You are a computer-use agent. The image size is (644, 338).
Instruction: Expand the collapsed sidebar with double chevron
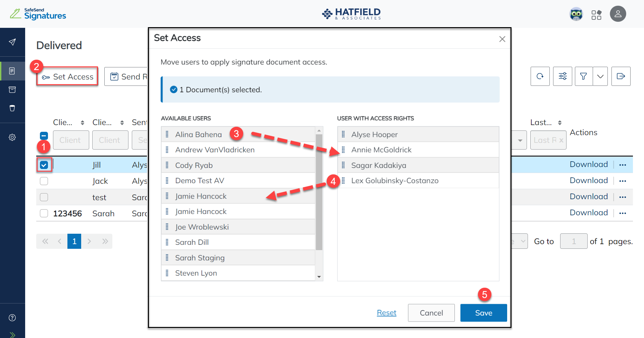[x=12, y=334]
